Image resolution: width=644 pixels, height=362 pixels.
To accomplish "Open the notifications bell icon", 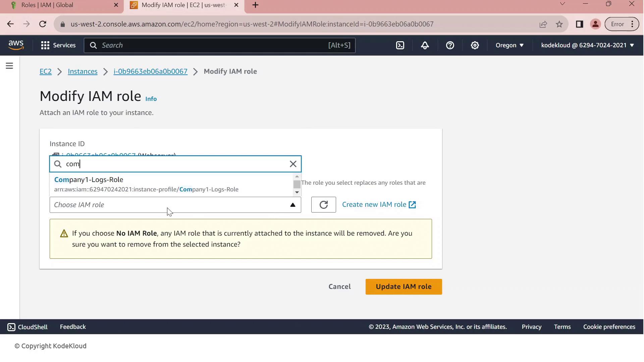I will click(425, 45).
